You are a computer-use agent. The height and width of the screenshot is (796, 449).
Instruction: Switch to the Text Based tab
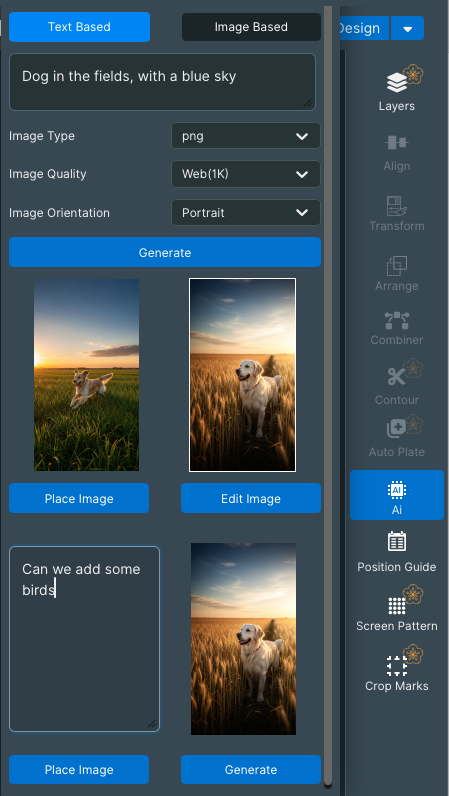point(79,27)
